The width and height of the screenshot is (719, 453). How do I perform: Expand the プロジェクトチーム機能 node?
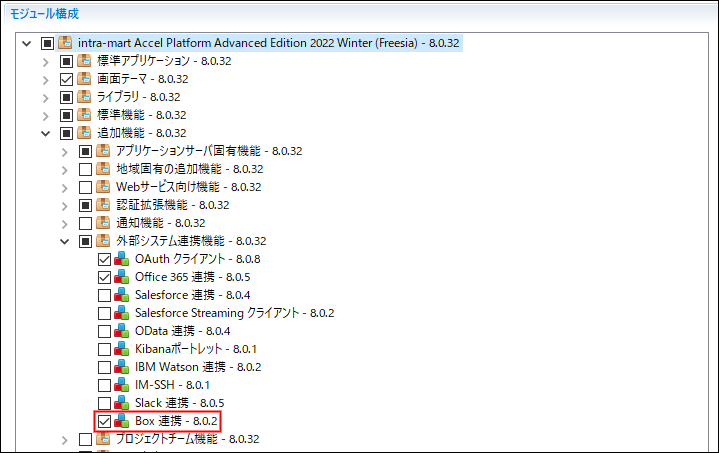[65, 440]
